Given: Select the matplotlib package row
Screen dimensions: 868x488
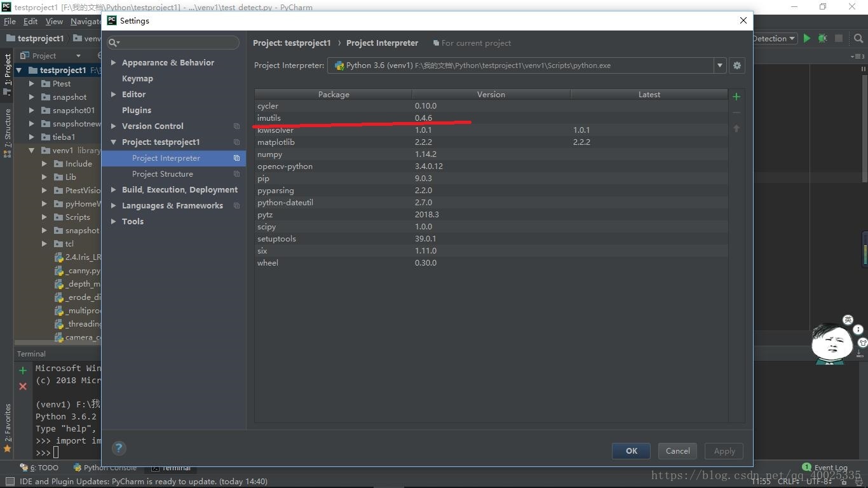Looking at the screenshot, I should [491, 142].
